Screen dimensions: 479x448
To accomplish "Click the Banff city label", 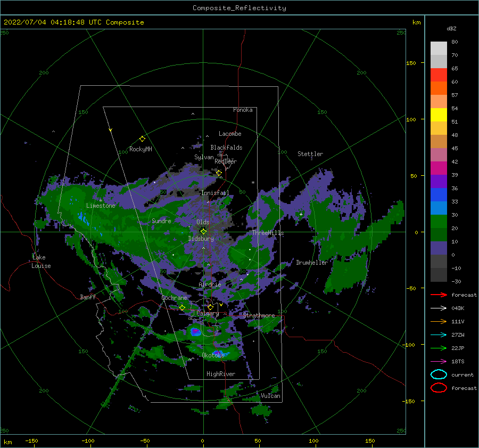I will pyautogui.click(x=88, y=297).
